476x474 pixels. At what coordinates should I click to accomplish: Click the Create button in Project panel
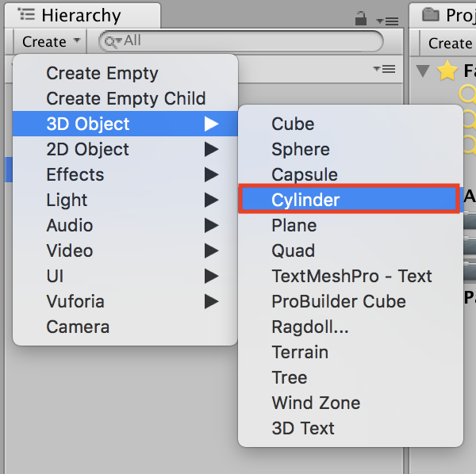[450, 44]
